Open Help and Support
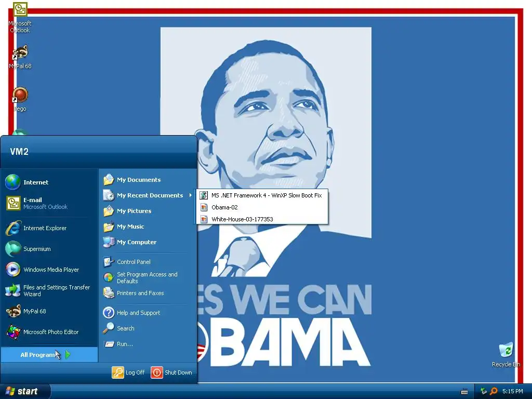 [148, 312]
